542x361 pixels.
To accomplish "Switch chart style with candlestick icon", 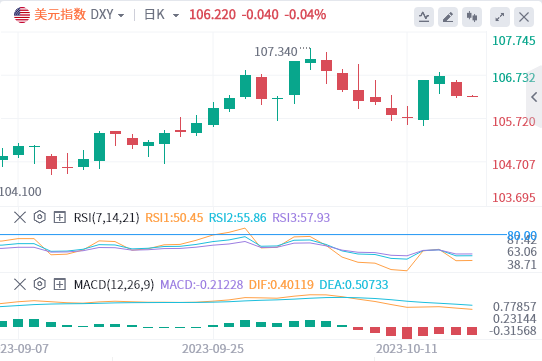I will coord(472,17).
